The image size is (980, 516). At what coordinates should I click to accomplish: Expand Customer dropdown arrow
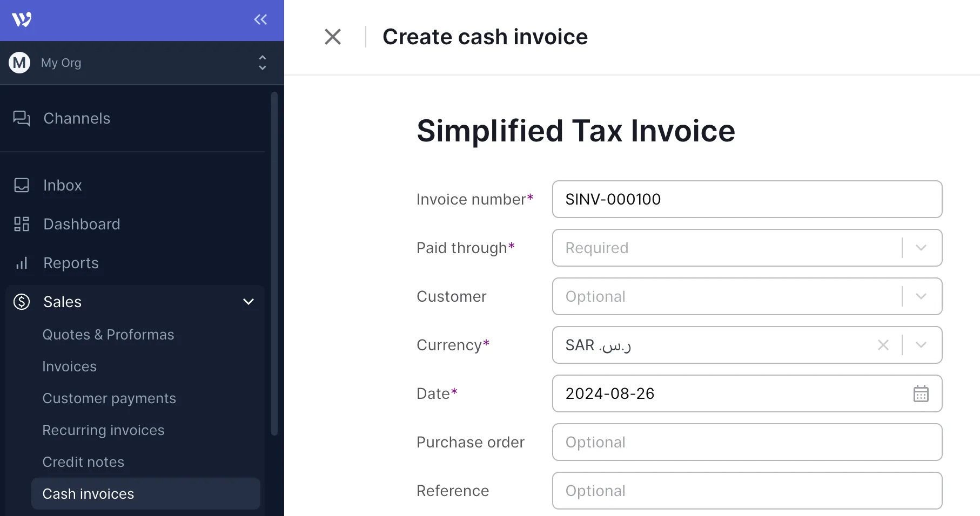coord(921,296)
